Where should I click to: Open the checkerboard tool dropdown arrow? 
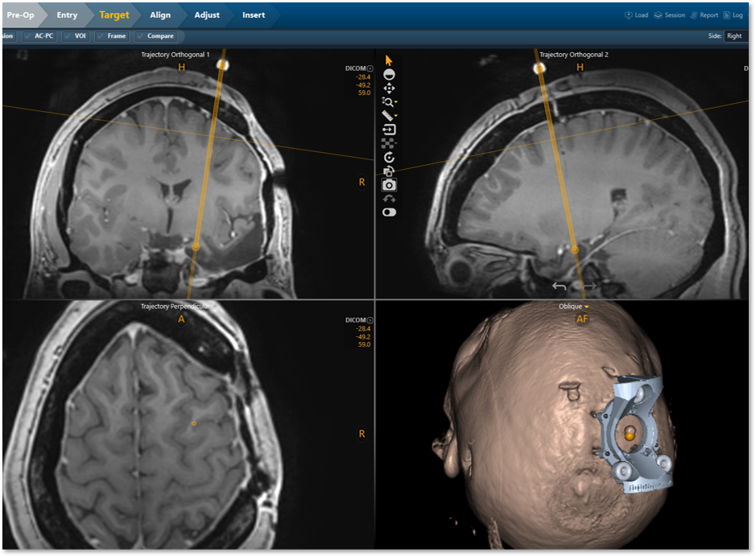tap(395, 143)
